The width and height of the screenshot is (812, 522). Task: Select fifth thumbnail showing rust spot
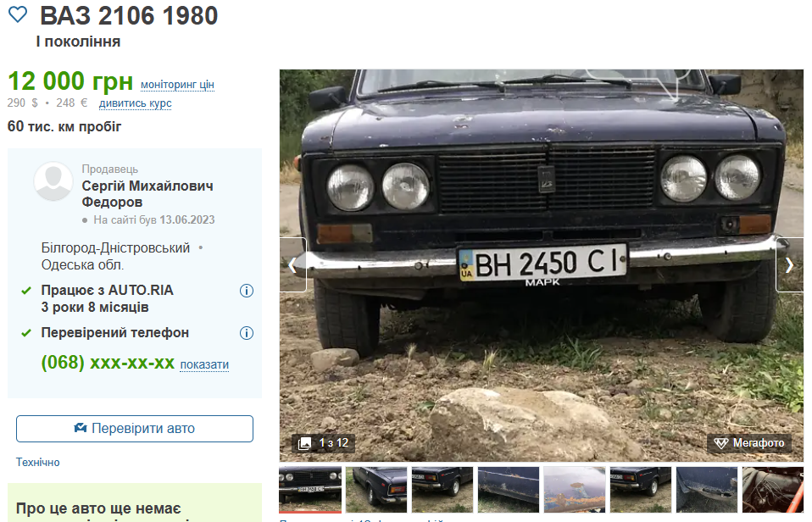click(x=575, y=490)
